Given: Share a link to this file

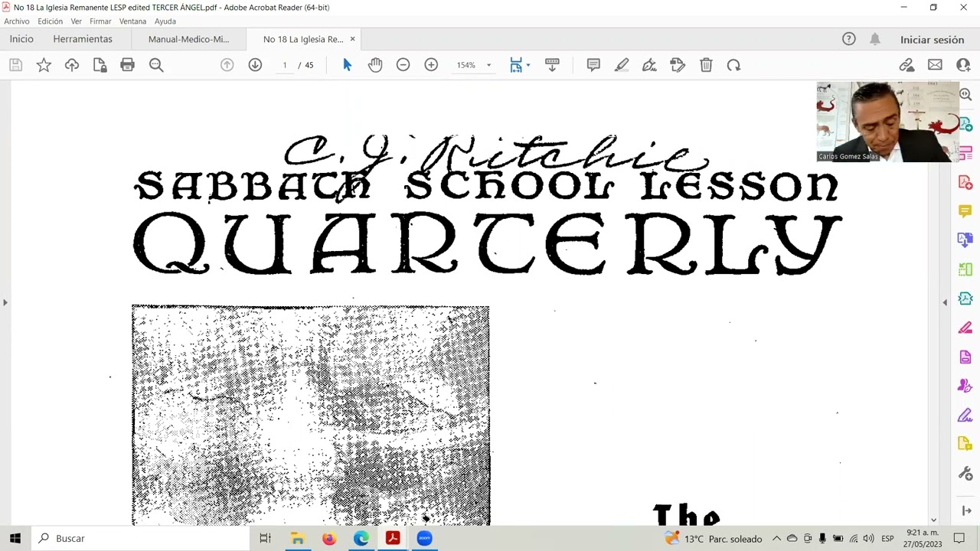Looking at the screenshot, I should [x=906, y=65].
